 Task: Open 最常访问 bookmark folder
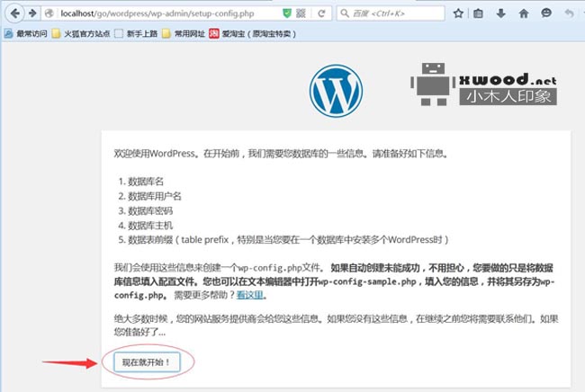coord(26,34)
